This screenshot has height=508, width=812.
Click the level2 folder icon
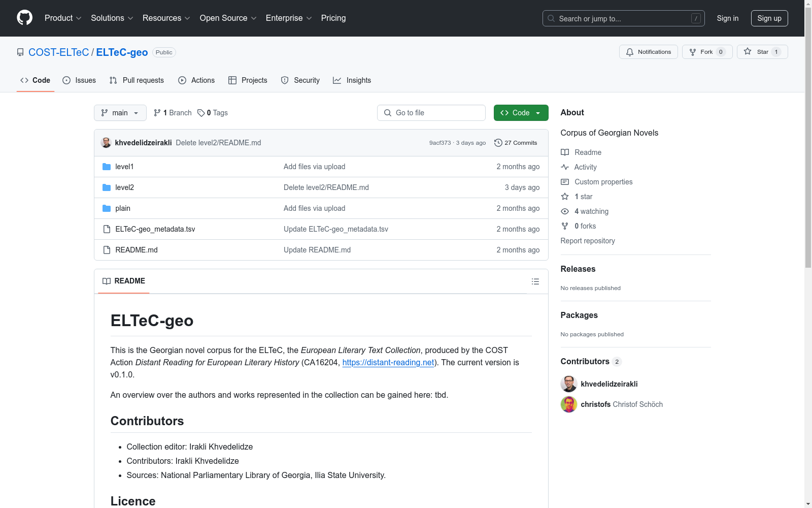[x=107, y=187]
